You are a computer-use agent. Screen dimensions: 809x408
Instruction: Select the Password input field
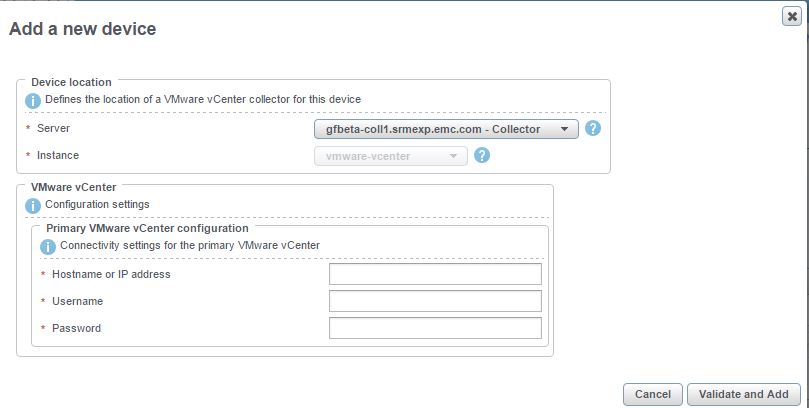(435, 328)
